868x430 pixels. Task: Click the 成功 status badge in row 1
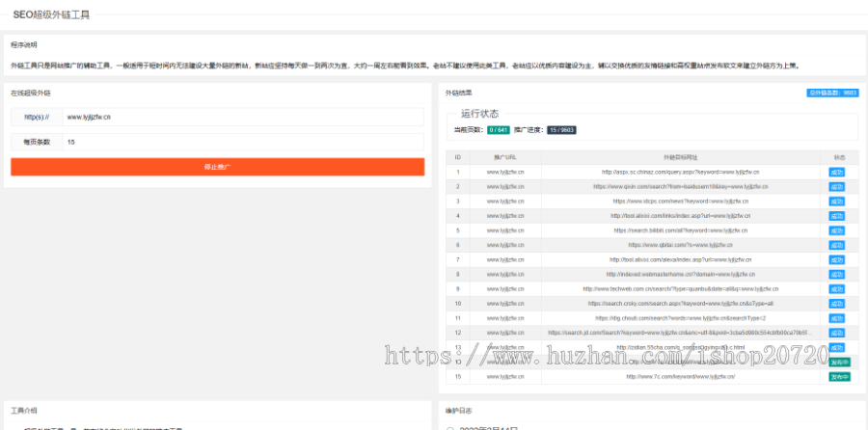(836, 173)
